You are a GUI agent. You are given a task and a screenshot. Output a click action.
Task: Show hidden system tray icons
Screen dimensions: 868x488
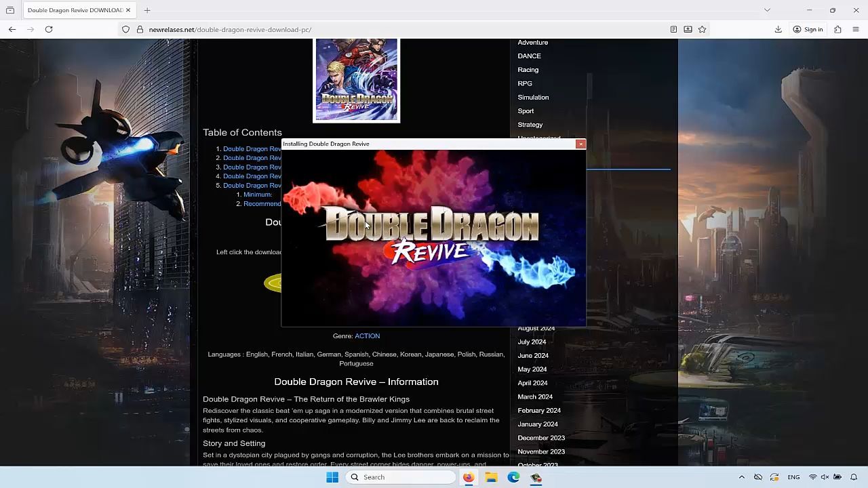(x=741, y=477)
